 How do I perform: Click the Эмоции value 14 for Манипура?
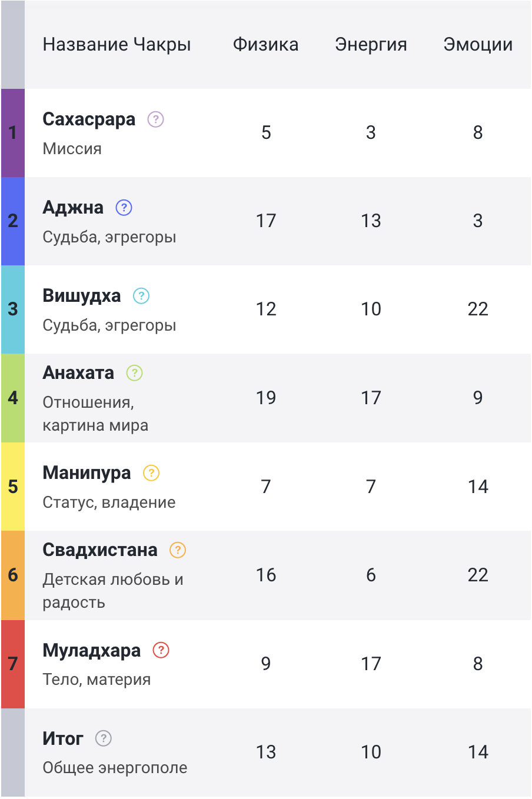click(x=478, y=487)
